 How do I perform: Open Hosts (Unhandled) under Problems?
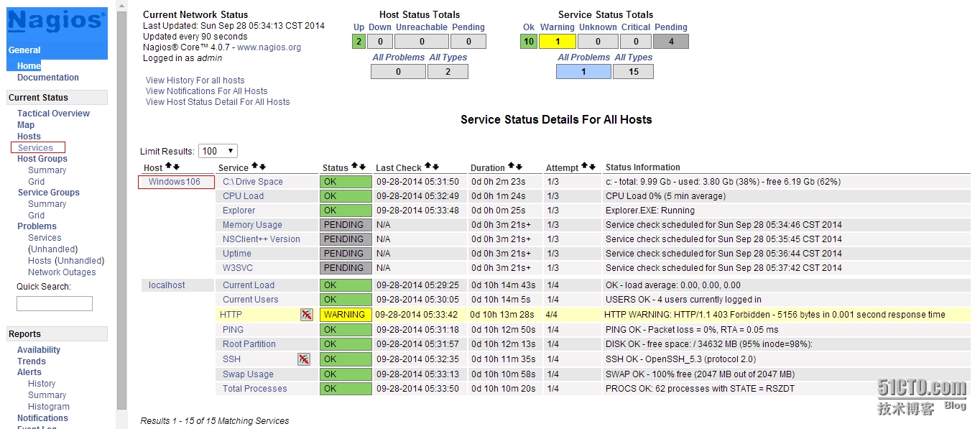tap(66, 261)
